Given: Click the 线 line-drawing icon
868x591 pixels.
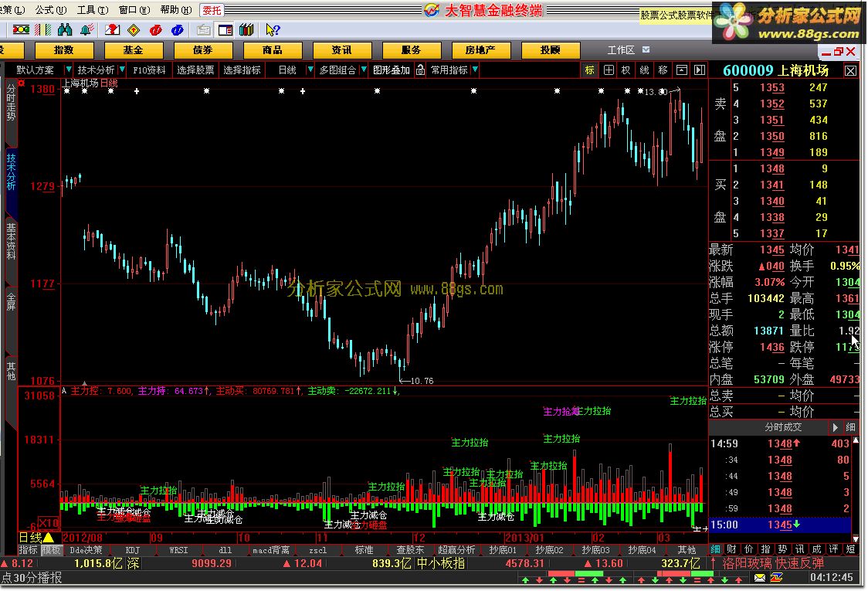Looking at the screenshot, I should pyautogui.click(x=644, y=70).
